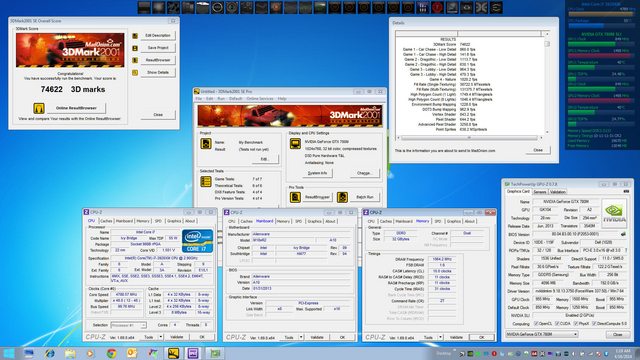This screenshot has width=640, height=360.
Task: Open the Windows Start button
Action: point(9,353)
